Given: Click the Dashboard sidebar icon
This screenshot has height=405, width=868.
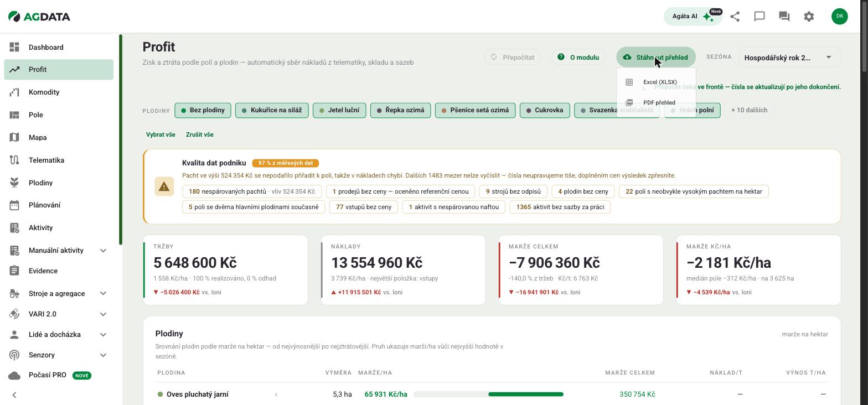Looking at the screenshot, I should 14,47.
